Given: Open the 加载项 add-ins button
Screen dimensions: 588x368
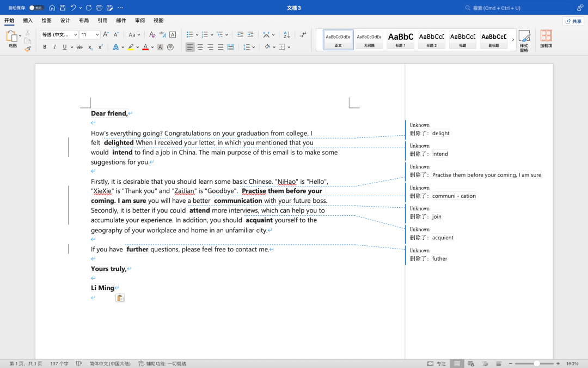Looking at the screenshot, I should [x=546, y=39].
